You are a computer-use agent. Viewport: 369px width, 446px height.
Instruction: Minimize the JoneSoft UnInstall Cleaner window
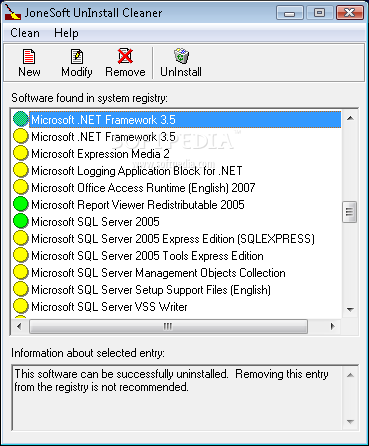tap(289, 13)
